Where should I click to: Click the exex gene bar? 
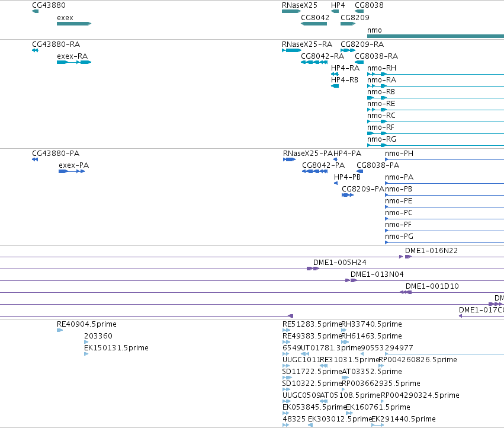(x=74, y=24)
